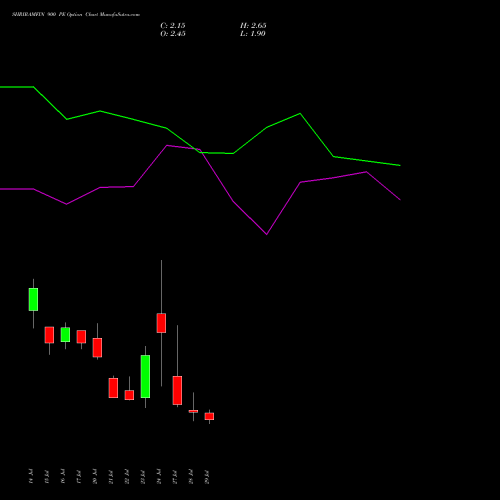This screenshot has height=500, width=500.
Task: Click the red candlestick for 22 Jul
Action: 129,395
